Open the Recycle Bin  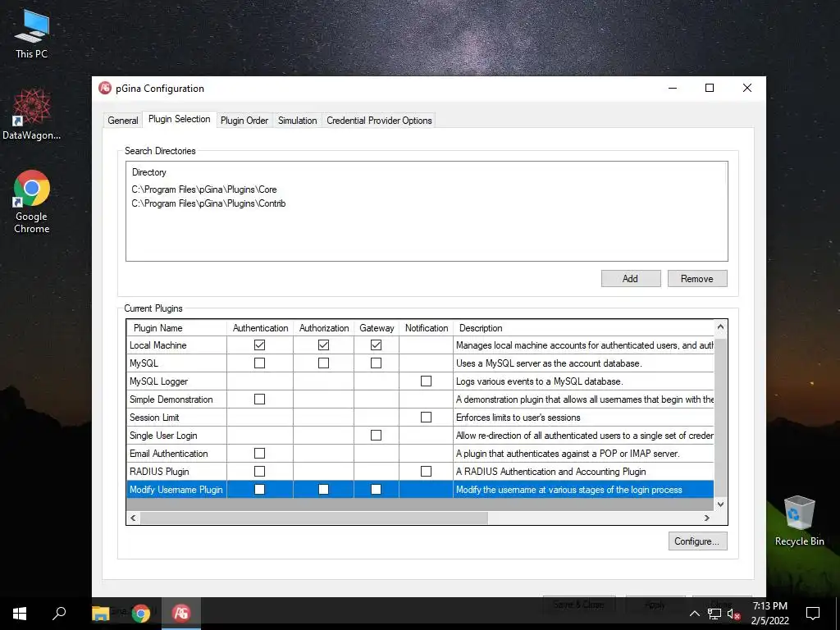pyautogui.click(x=799, y=521)
